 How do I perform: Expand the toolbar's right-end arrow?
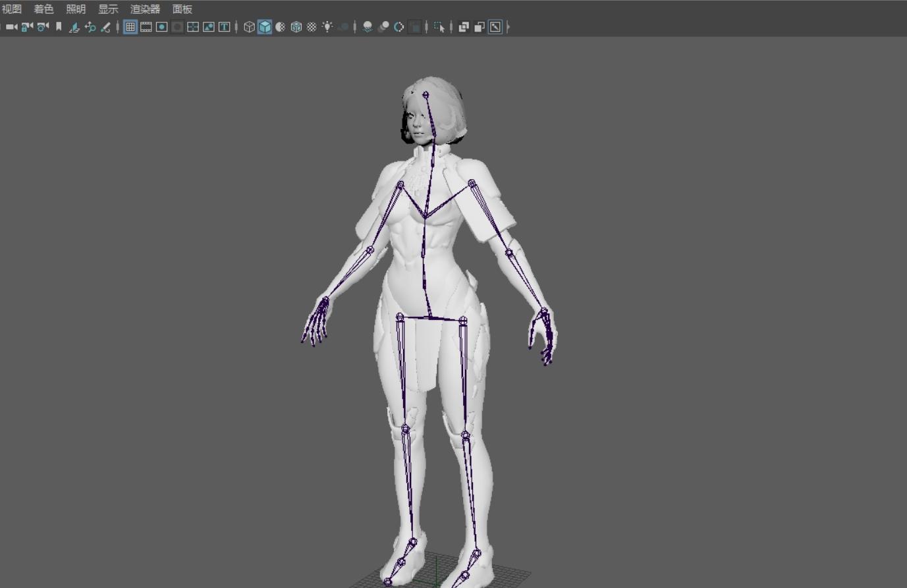pyautogui.click(x=508, y=27)
